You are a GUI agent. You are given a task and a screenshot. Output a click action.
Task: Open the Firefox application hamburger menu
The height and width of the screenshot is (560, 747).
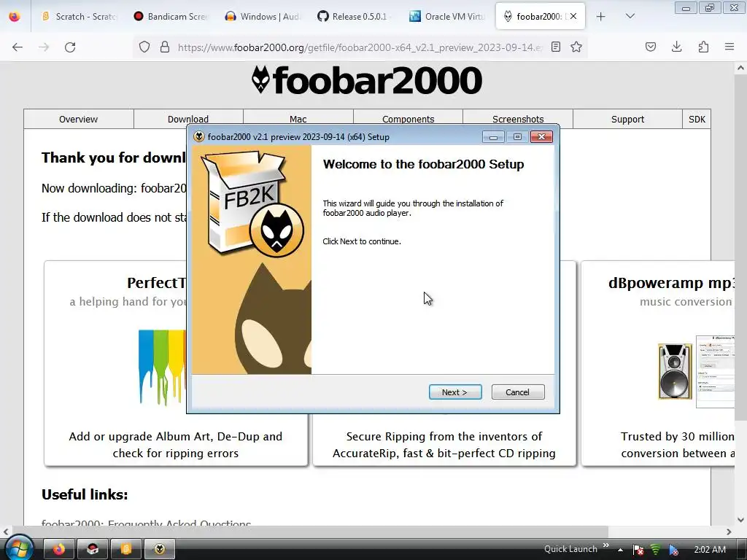click(729, 47)
